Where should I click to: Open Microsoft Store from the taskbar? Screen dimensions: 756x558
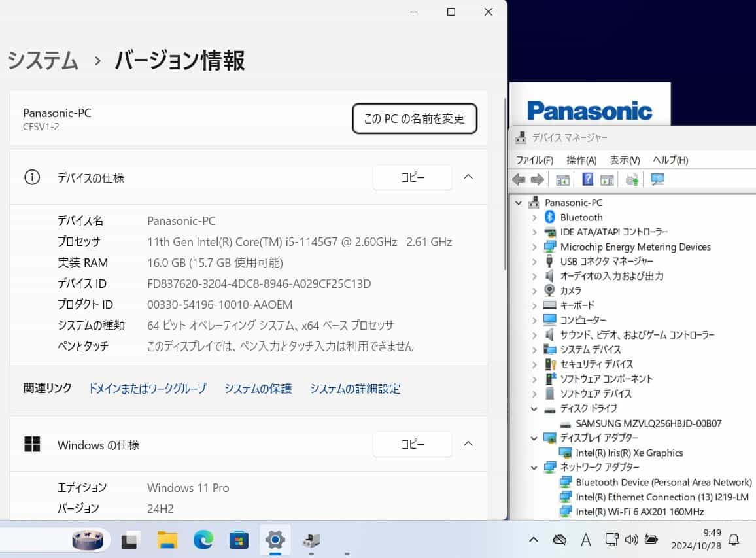[239, 540]
